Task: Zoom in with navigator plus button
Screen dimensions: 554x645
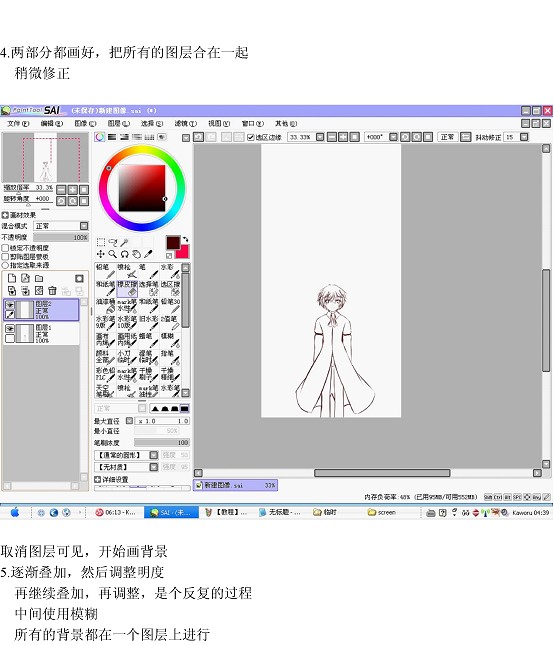Action: [72, 190]
